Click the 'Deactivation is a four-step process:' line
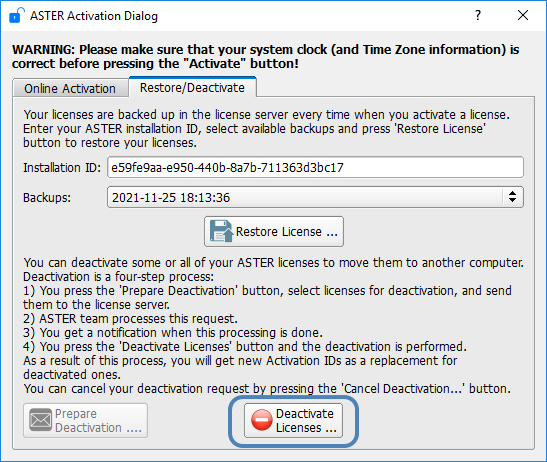The height and width of the screenshot is (462, 547). click(x=118, y=277)
